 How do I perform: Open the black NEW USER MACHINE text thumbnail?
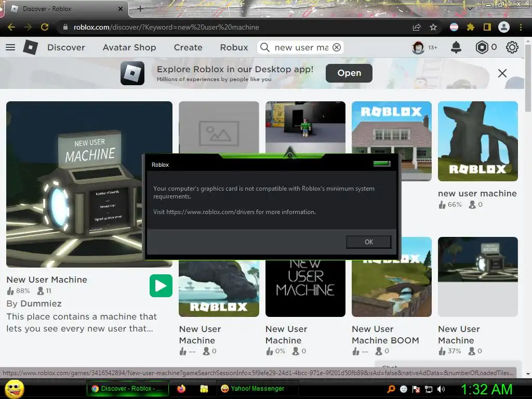coord(305,288)
